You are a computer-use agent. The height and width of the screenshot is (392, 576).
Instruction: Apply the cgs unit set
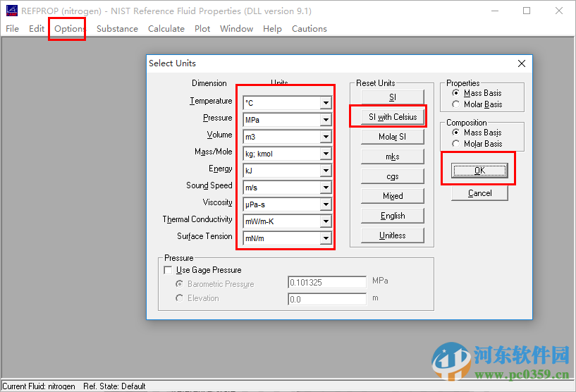tap(392, 176)
